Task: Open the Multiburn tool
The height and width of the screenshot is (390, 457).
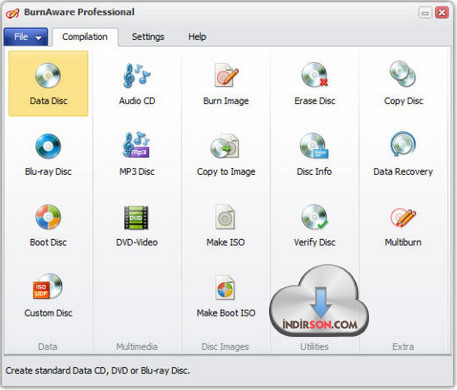Action: [403, 226]
